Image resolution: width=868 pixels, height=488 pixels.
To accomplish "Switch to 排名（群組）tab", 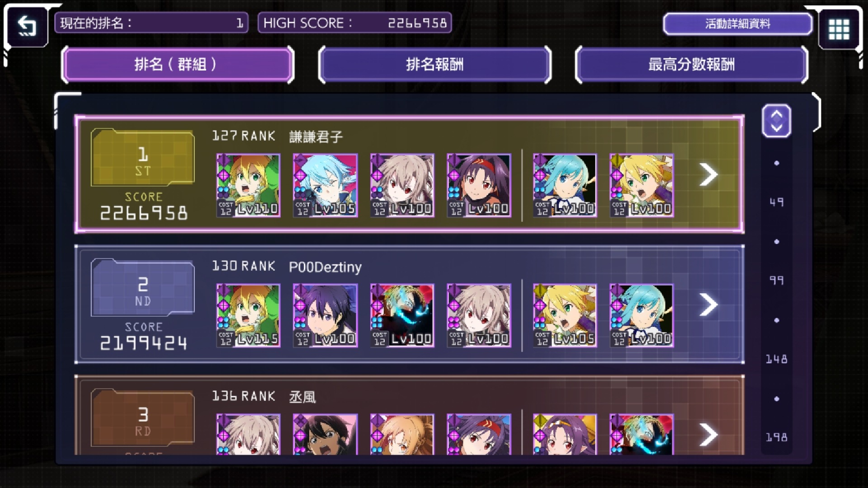I will (177, 65).
